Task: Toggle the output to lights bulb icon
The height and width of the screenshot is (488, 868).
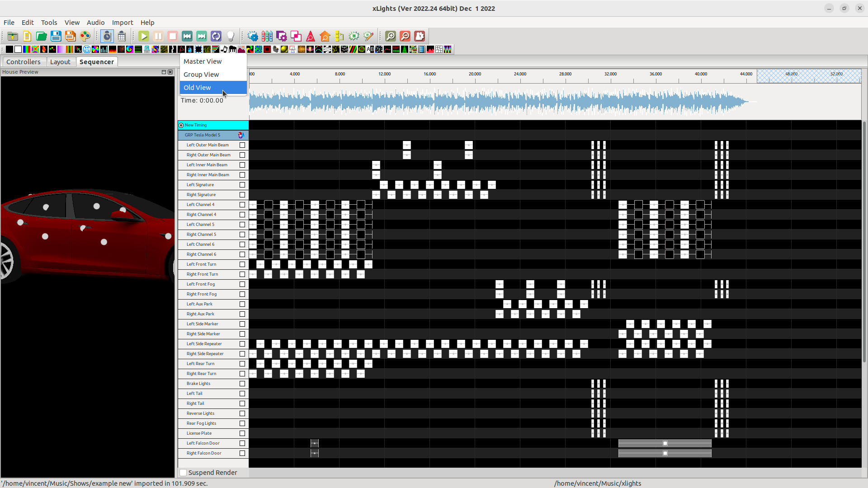Action: [x=231, y=36]
